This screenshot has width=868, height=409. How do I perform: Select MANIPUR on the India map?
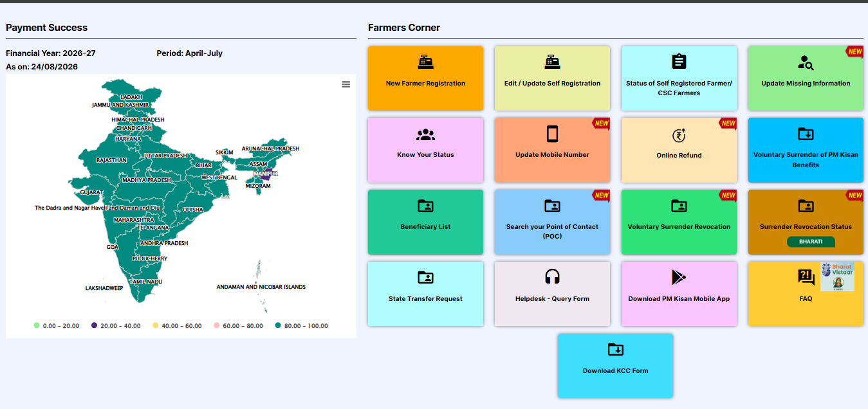point(265,174)
